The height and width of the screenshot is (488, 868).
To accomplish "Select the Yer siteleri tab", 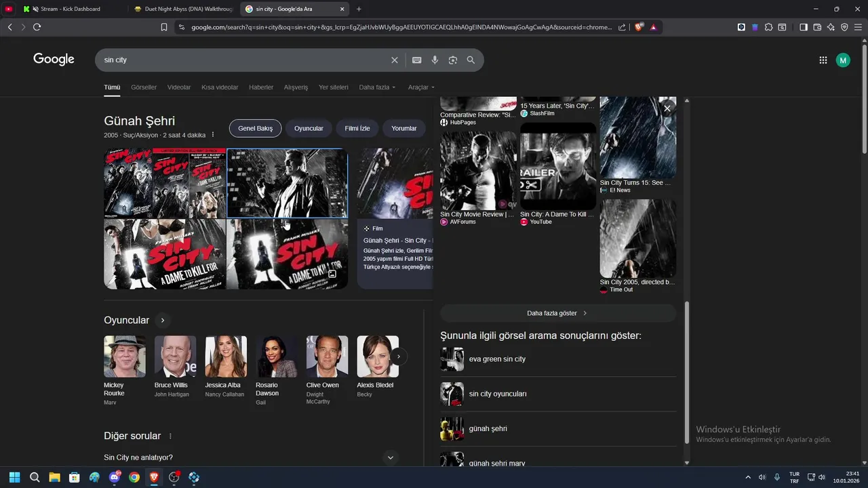I will [x=334, y=87].
